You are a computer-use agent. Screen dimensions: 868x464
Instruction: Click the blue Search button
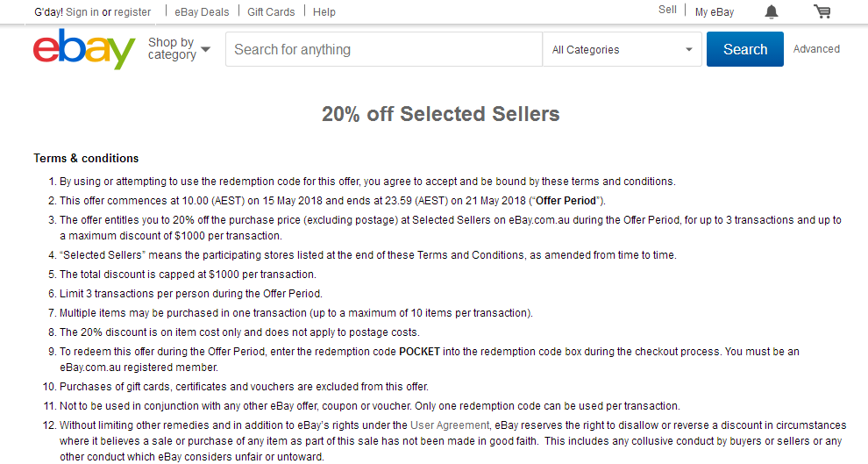point(745,49)
